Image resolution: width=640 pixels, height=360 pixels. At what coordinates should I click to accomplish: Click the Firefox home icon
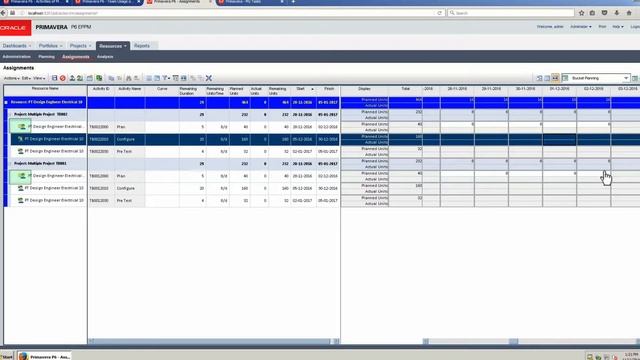(x=629, y=13)
